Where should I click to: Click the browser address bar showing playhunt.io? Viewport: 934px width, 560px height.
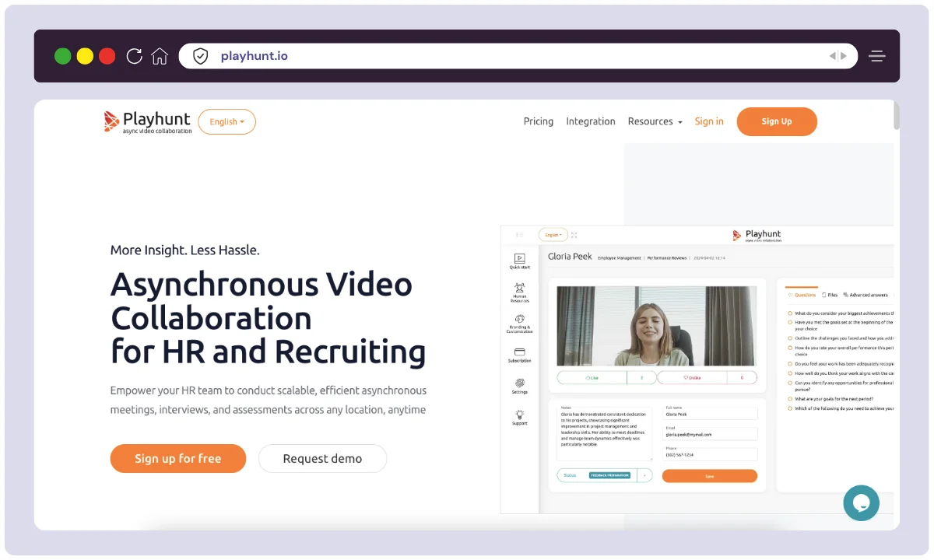click(518, 56)
